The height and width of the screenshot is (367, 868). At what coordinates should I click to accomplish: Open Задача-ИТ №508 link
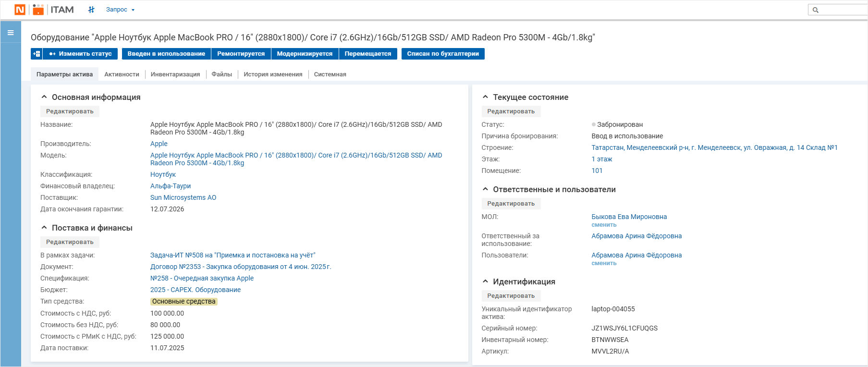pyautogui.click(x=232, y=255)
